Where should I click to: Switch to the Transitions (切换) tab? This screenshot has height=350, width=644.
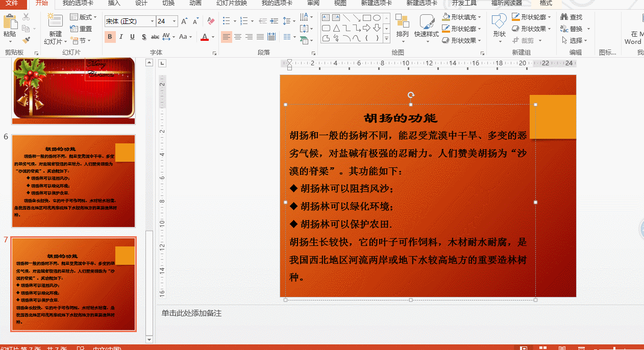pos(168,3)
